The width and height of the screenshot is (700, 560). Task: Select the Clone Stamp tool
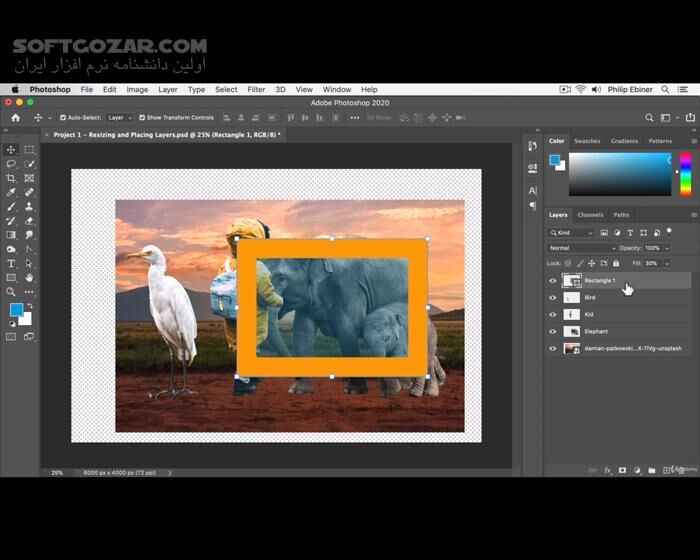click(x=29, y=206)
